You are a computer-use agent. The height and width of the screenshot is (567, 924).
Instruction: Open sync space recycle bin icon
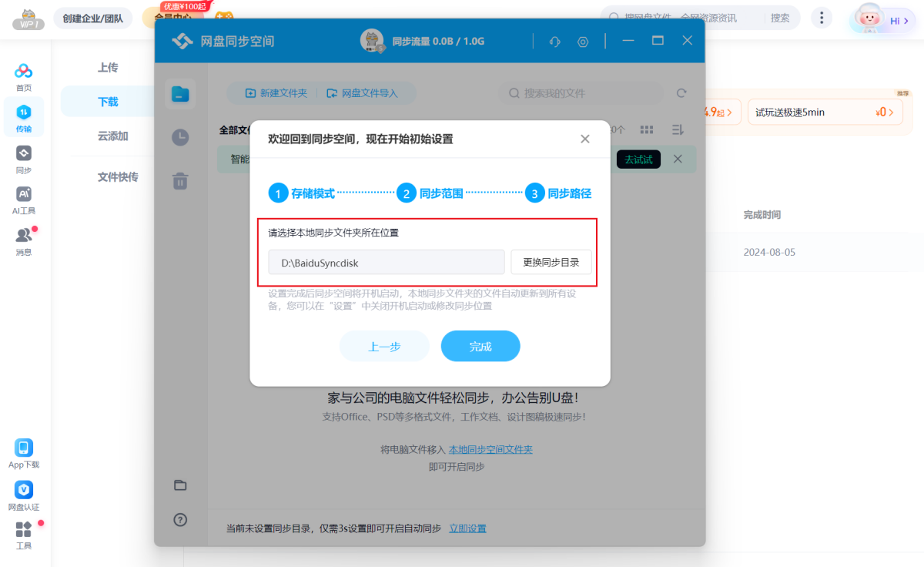coord(180,181)
